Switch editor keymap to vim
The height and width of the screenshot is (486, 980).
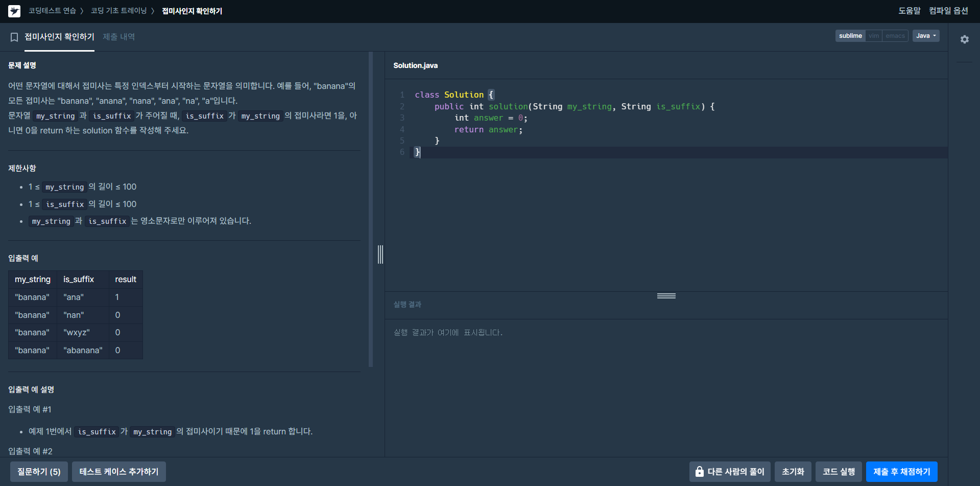coord(874,36)
